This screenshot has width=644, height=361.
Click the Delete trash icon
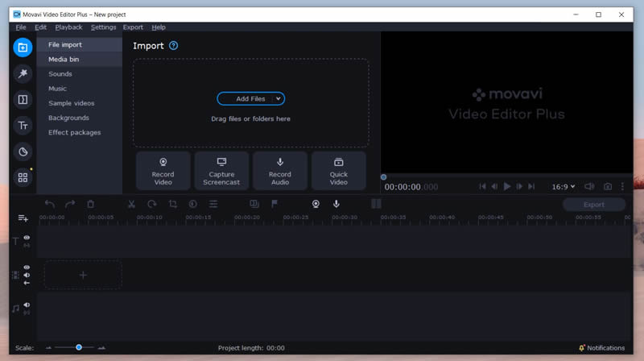[x=91, y=204]
